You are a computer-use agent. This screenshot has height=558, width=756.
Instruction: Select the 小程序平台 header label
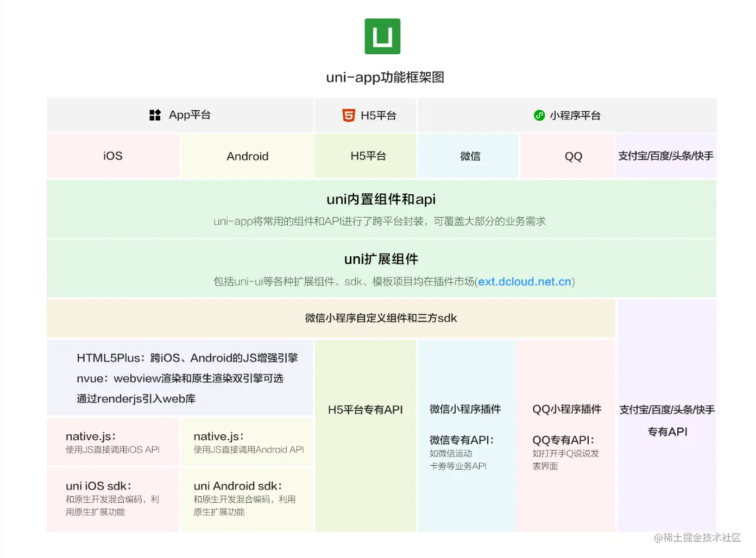click(575, 116)
